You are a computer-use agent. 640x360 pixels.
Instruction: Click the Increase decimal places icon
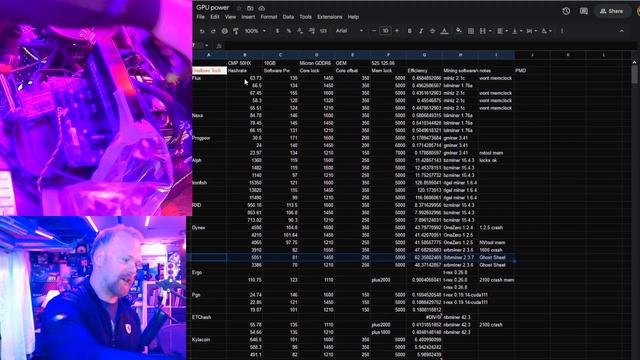(x=311, y=31)
